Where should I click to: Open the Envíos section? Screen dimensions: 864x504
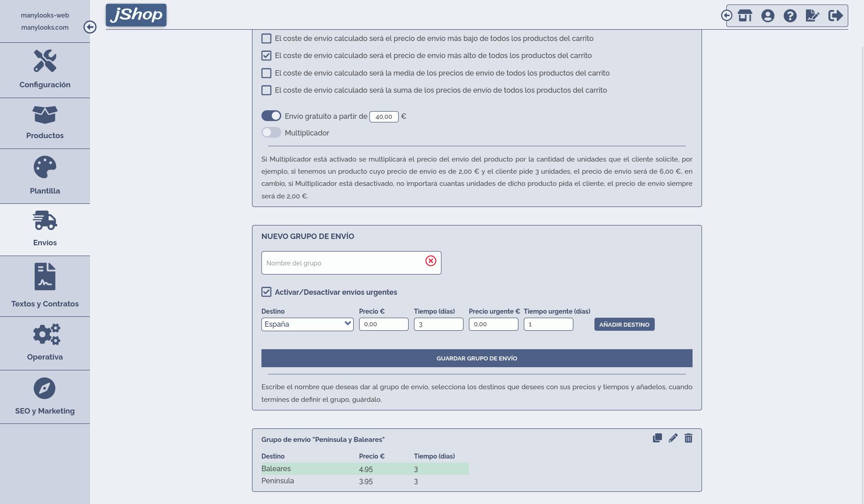tap(45, 229)
